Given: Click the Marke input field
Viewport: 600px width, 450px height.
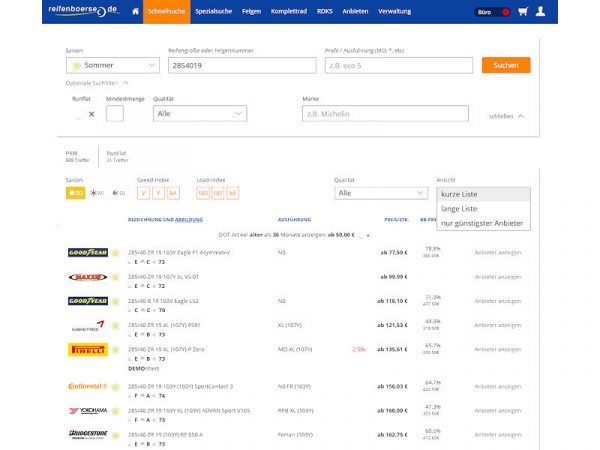Looking at the screenshot, I should [385, 114].
